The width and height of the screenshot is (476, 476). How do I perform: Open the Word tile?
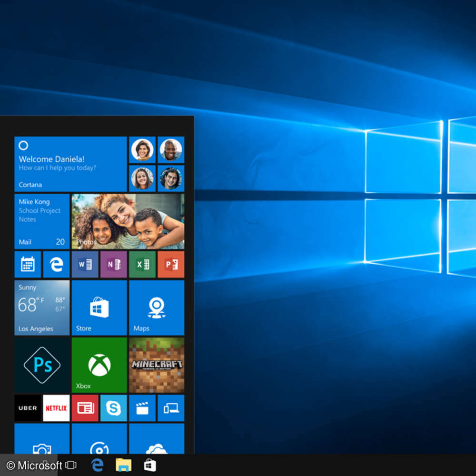[x=85, y=264]
